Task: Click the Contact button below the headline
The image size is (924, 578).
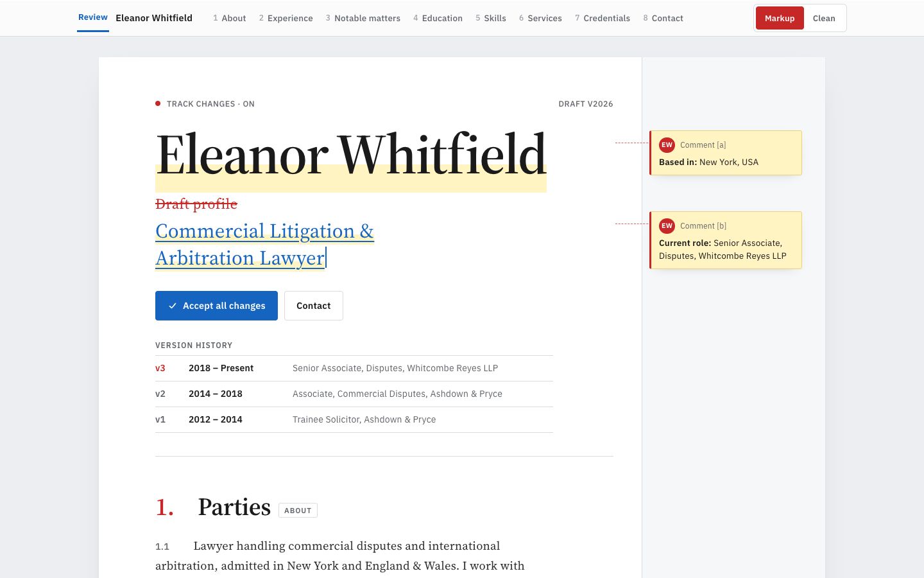Action: click(x=314, y=306)
